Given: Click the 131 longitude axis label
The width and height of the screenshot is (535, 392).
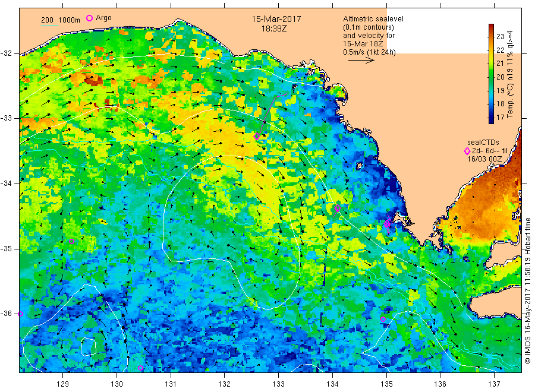Looking at the screenshot, I should [171, 384].
